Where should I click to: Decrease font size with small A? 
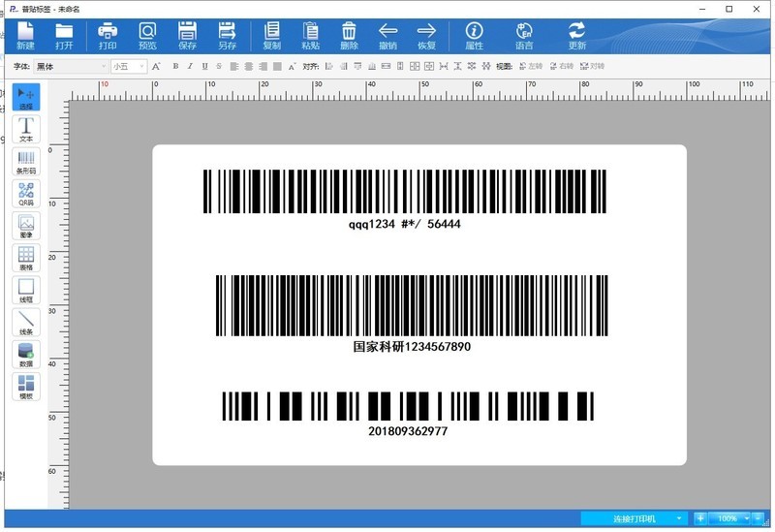292,66
